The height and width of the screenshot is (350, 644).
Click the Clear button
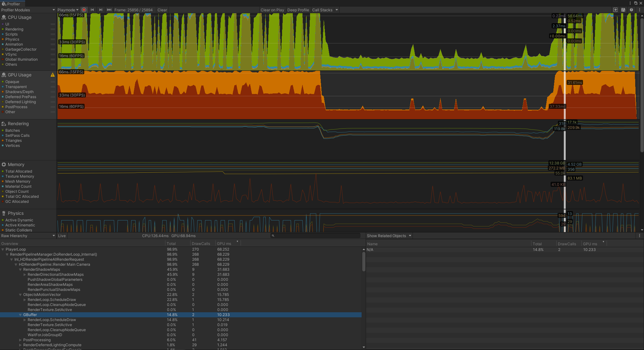point(162,10)
